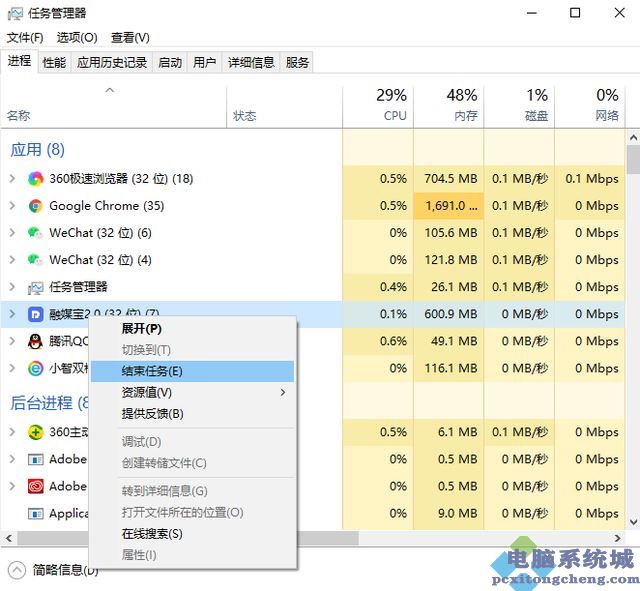Switch to the 服务 tab

pos(297,62)
